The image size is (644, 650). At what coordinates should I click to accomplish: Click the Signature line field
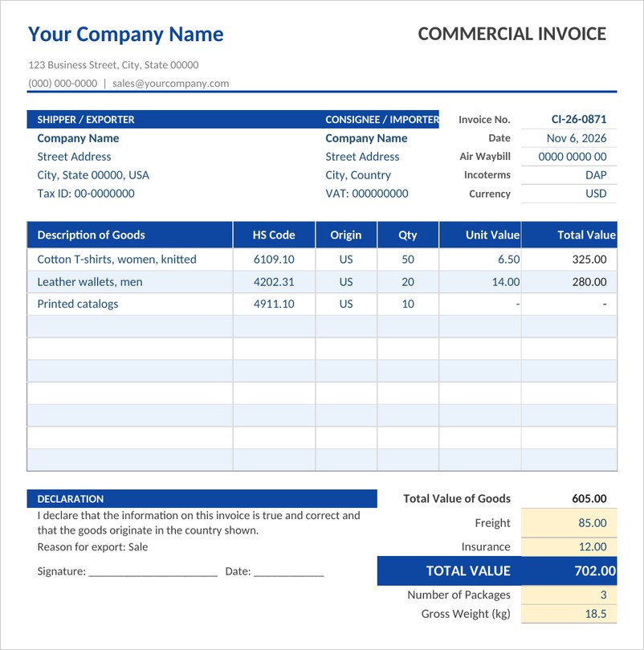(x=153, y=572)
